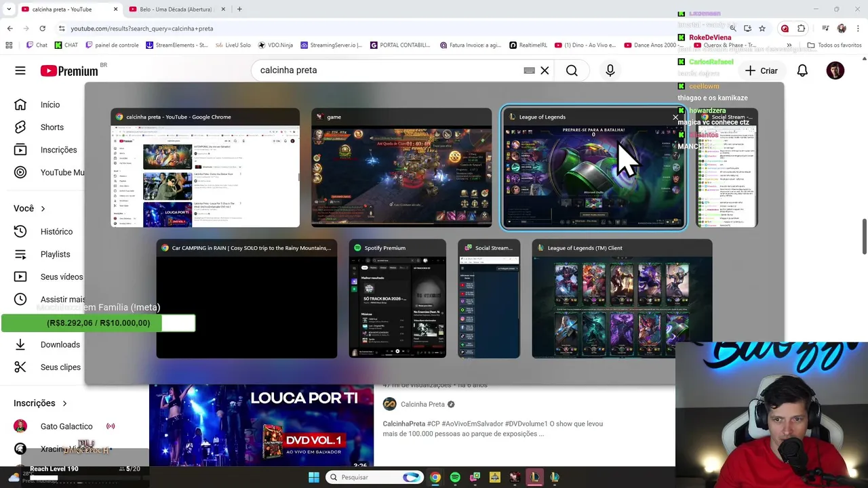The image size is (868, 488).
Task: Bookmark this page with the star
Action: [762, 28]
